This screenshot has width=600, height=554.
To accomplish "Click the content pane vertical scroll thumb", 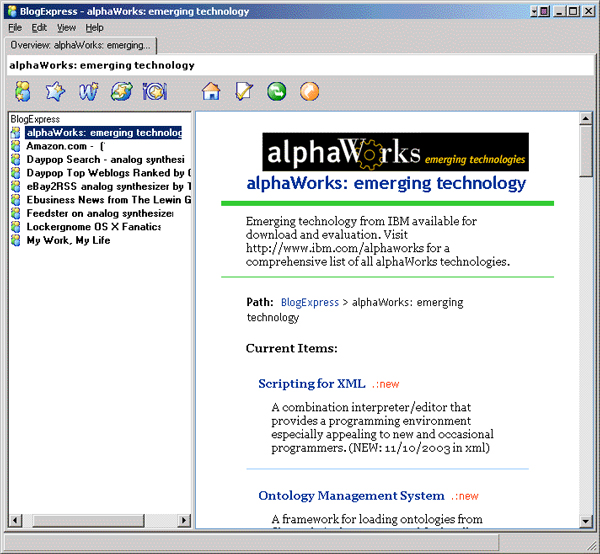I will [x=586, y=151].
